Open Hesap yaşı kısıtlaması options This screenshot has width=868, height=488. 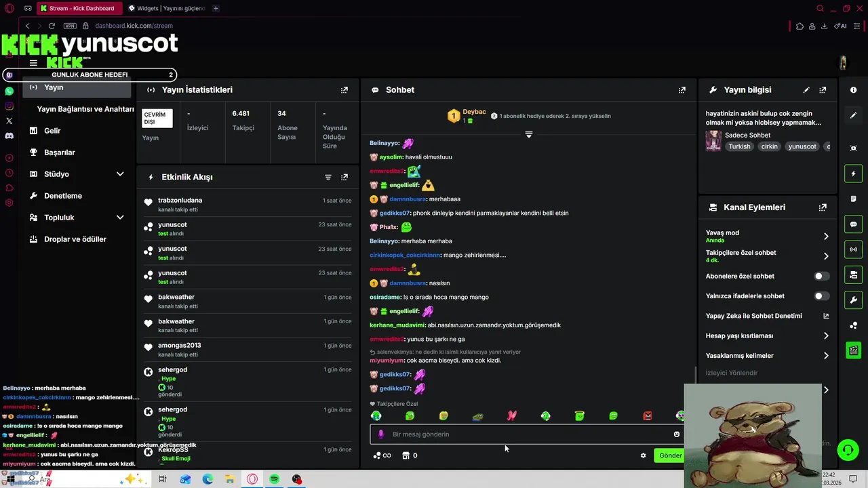pos(767,336)
